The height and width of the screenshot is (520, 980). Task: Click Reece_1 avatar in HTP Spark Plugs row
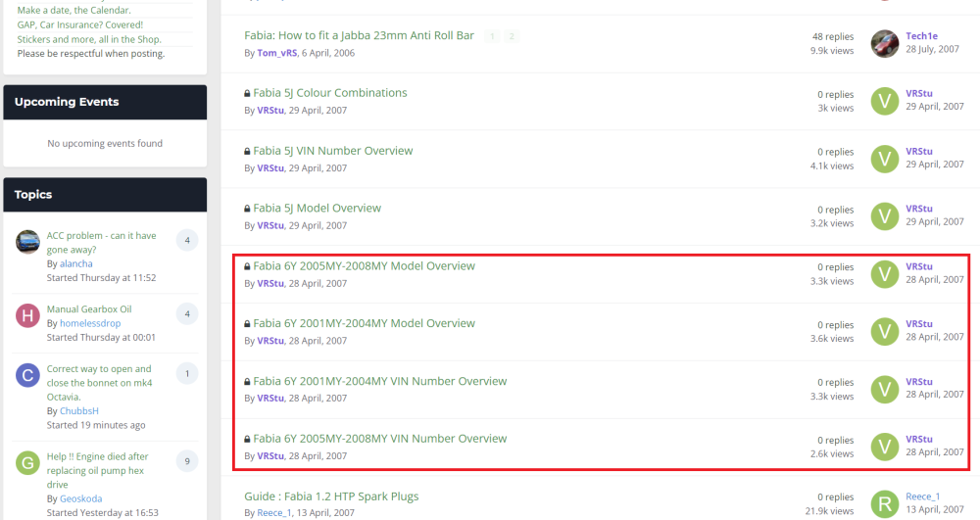(884, 503)
